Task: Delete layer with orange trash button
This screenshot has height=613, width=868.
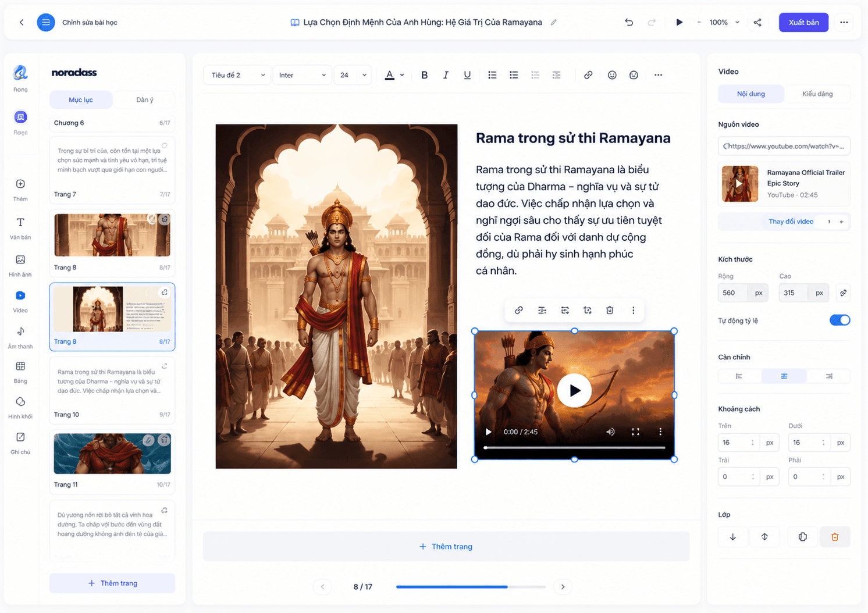Action: (x=835, y=537)
